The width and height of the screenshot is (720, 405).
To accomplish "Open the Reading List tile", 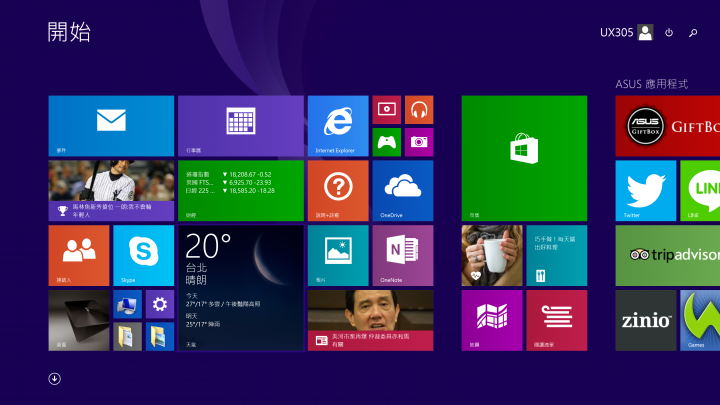I will [557, 320].
